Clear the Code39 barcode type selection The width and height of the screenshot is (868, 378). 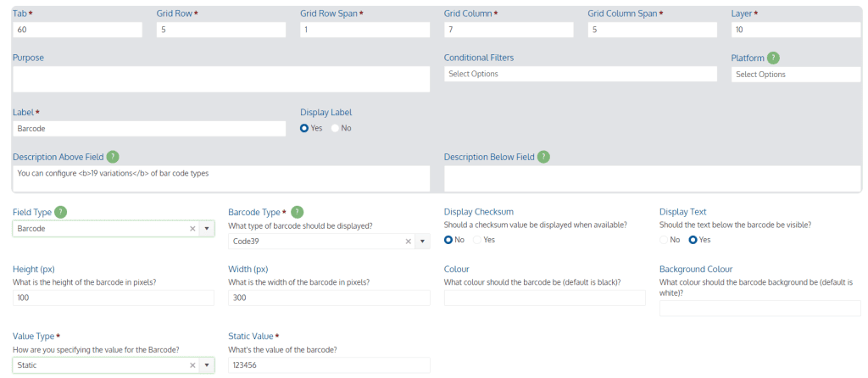point(408,242)
